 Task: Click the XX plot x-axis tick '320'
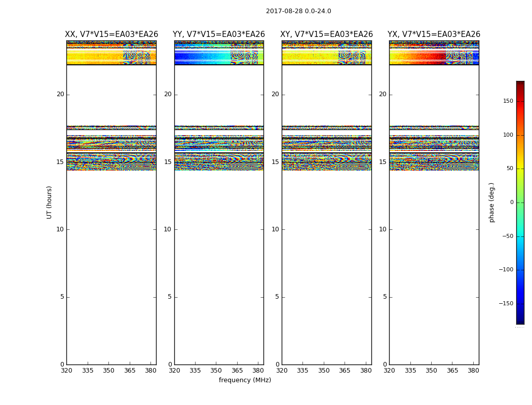(x=67, y=371)
